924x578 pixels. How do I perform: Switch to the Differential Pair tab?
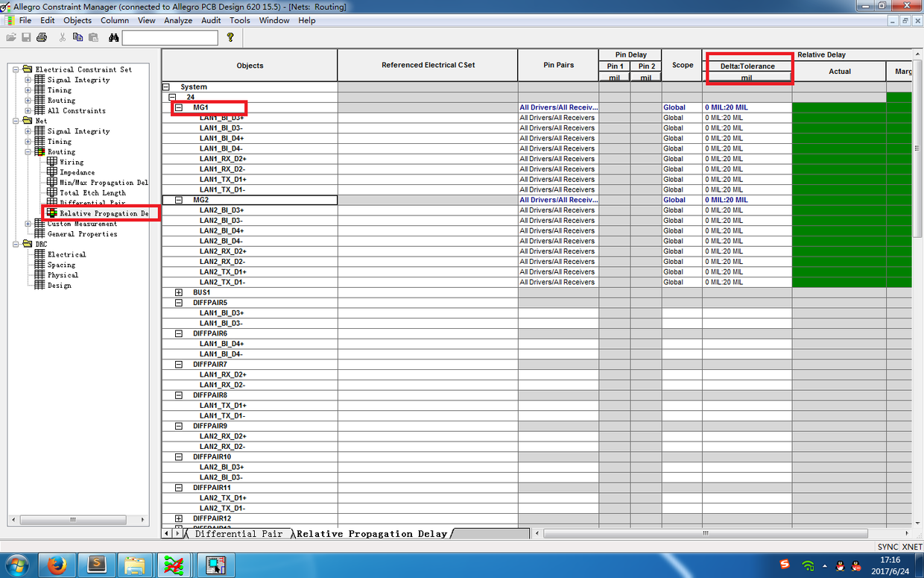(238, 534)
